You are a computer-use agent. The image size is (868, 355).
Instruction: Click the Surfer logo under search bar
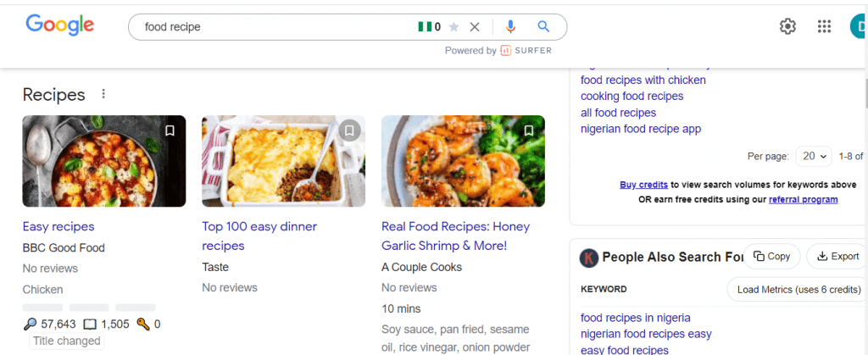526,50
